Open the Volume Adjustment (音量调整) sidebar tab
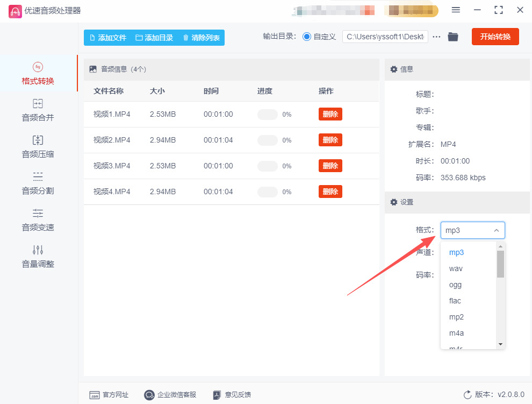 (38, 257)
